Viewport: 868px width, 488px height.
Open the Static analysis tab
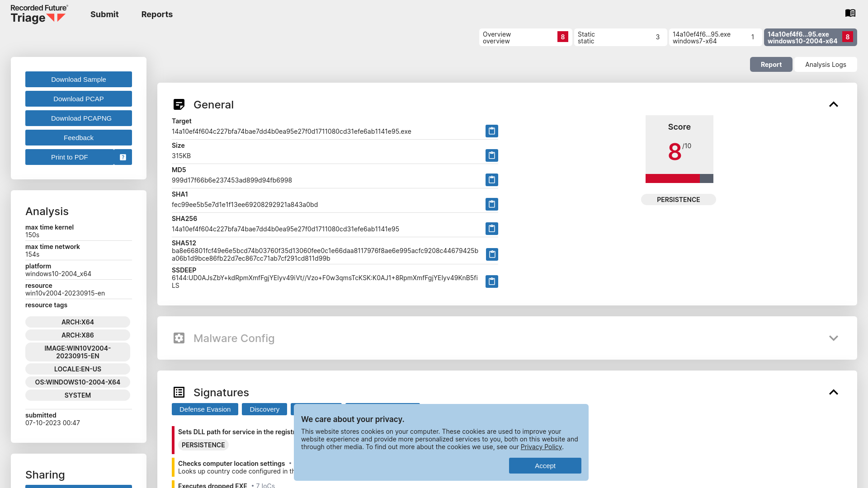[x=619, y=37]
